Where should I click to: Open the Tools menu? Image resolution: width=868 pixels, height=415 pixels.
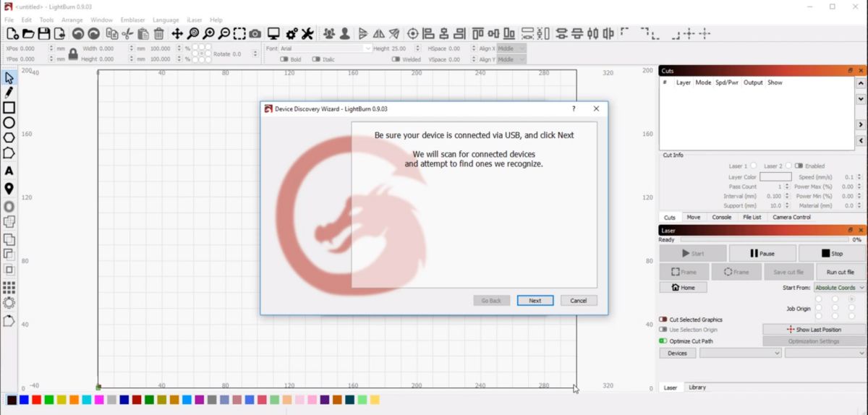(x=46, y=20)
